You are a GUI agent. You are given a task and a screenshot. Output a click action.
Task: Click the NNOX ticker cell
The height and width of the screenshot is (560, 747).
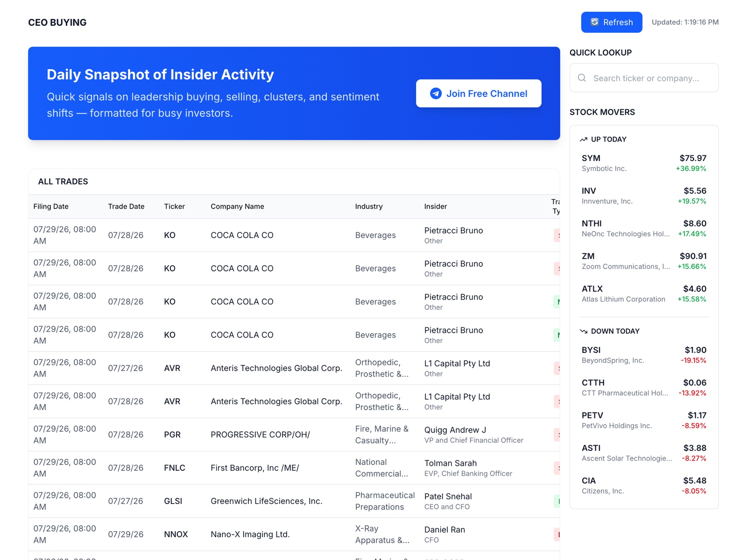click(176, 534)
